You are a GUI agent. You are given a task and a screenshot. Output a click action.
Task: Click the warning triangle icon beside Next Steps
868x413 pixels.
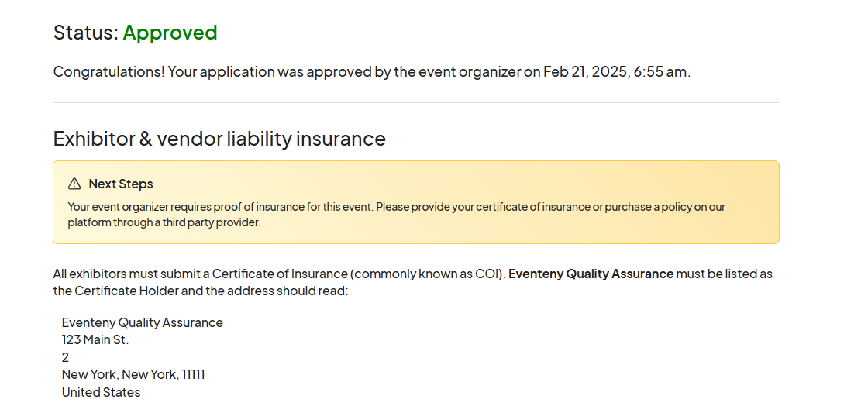point(74,184)
